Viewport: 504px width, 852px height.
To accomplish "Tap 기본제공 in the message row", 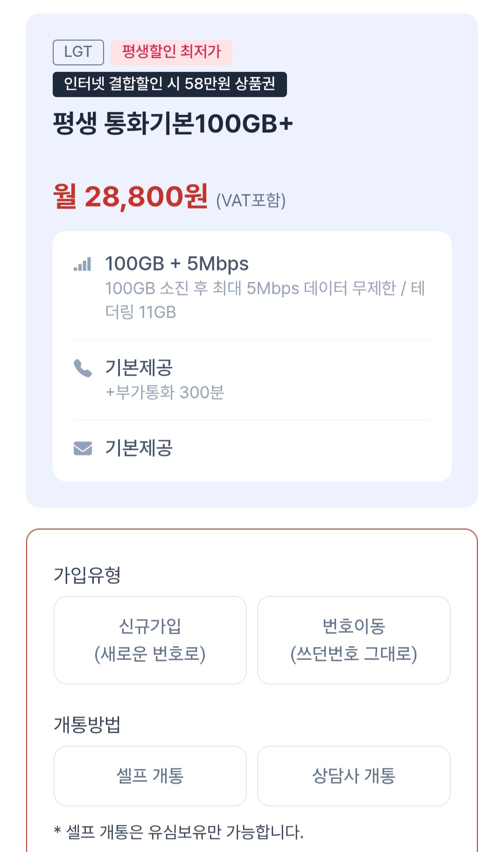I will pos(139,448).
